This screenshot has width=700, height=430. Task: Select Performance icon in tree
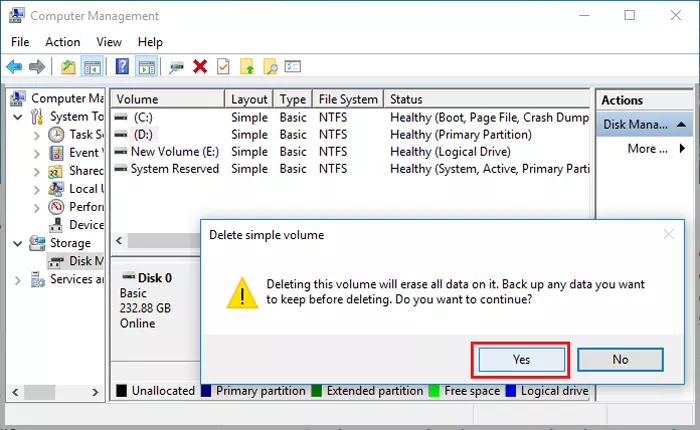(56, 207)
